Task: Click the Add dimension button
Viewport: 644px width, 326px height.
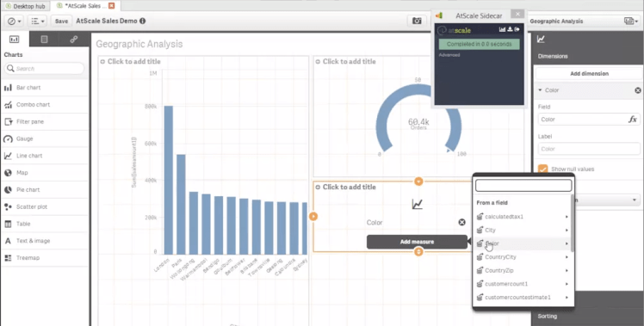Action: click(589, 74)
